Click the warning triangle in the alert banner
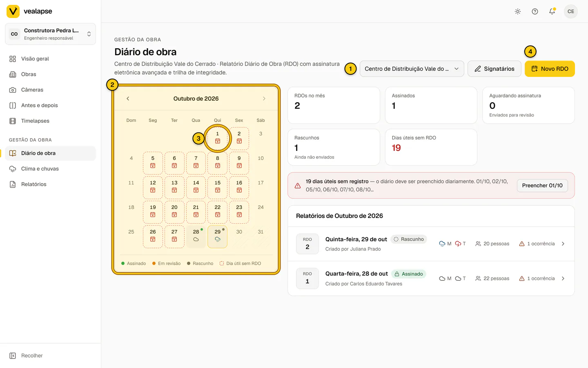 click(x=298, y=186)
